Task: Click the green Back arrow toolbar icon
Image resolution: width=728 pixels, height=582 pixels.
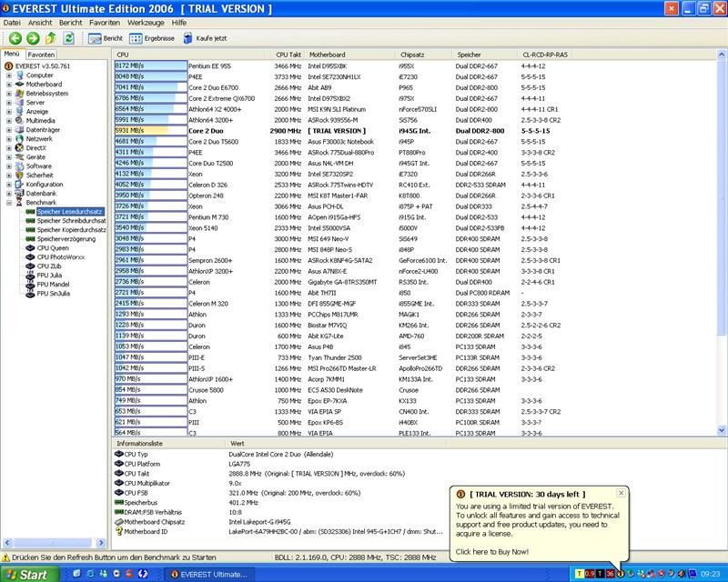Action: click(15, 38)
